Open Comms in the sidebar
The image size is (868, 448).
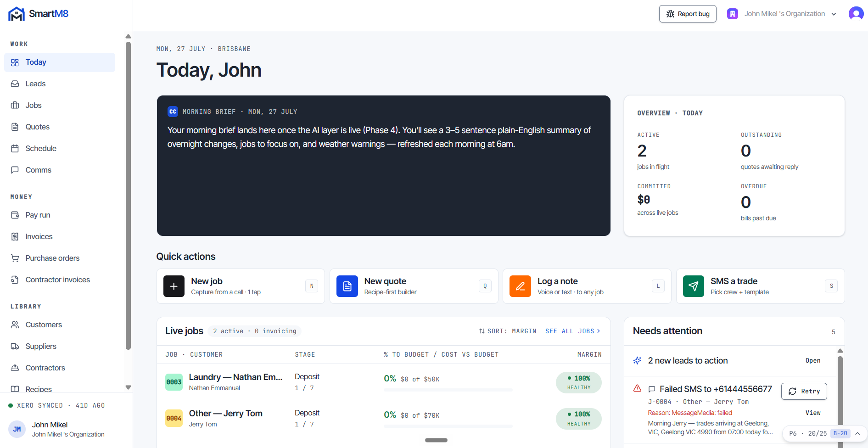coord(60,170)
